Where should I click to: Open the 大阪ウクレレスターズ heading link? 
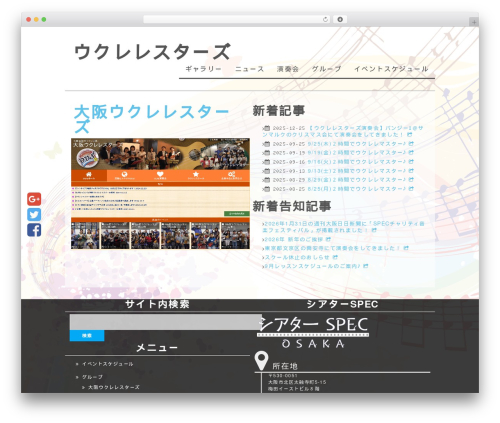pyautogui.click(x=152, y=119)
